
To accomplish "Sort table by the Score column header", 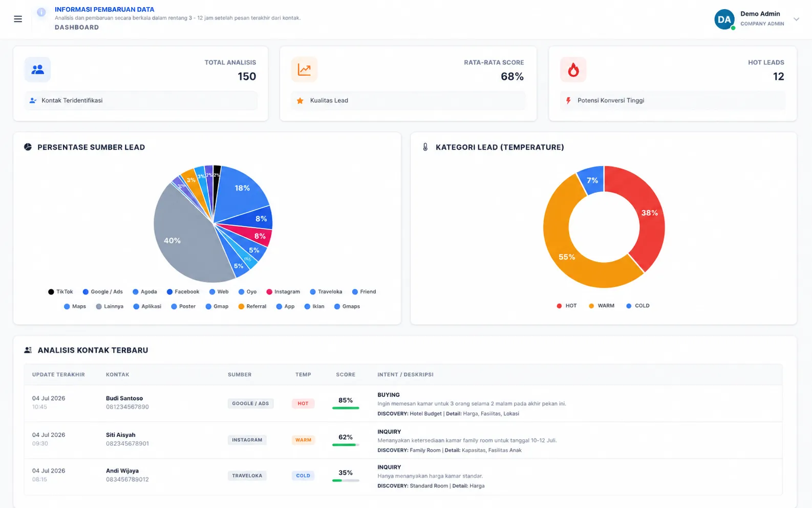I will point(346,375).
